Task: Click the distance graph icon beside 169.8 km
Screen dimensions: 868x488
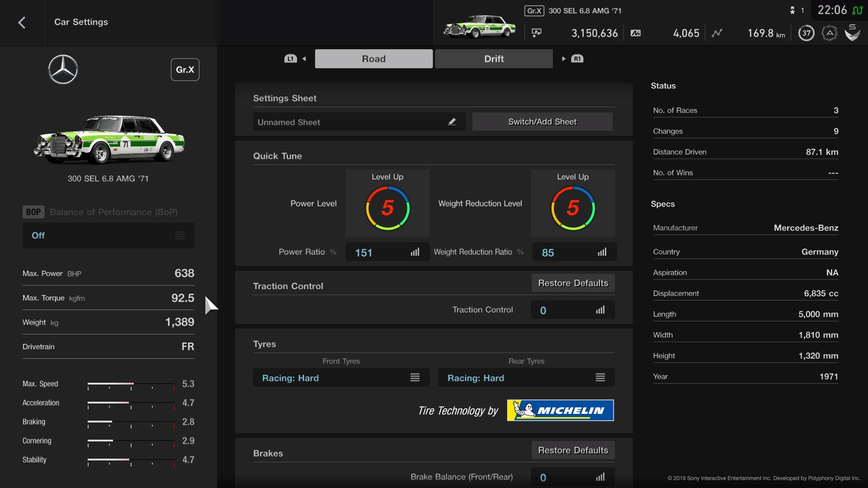Action: point(717,33)
